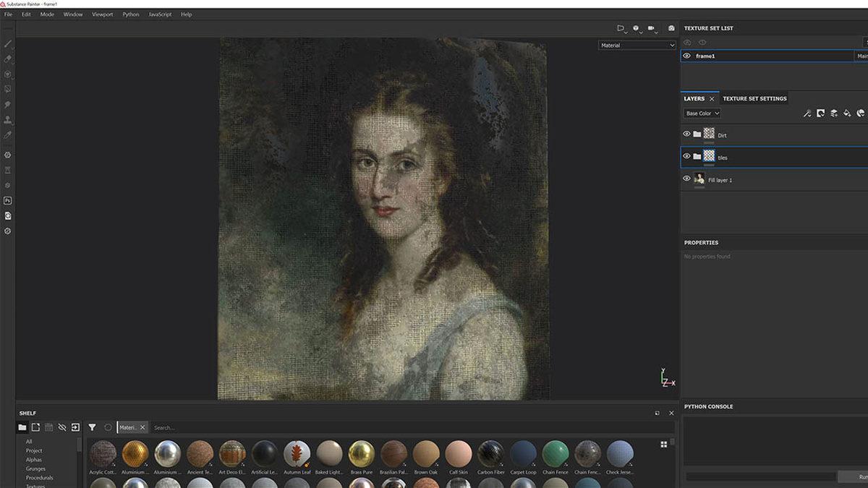Select the Paint brush tool
The image size is (868, 488).
click(8, 43)
